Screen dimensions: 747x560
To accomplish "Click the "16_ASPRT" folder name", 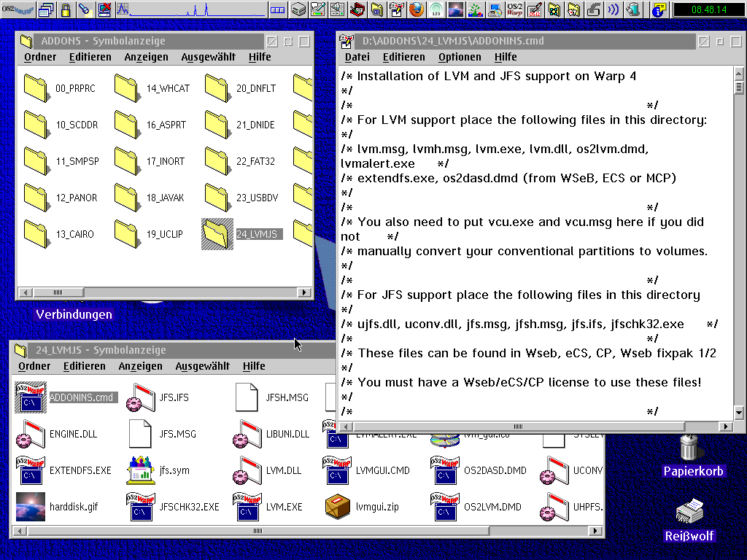I will tap(166, 125).
